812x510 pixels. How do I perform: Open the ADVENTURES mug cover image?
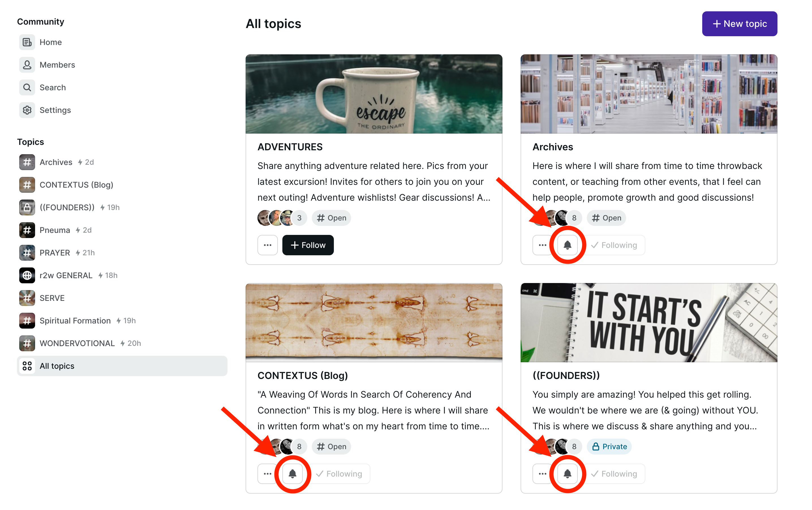(x=374, y=94)
